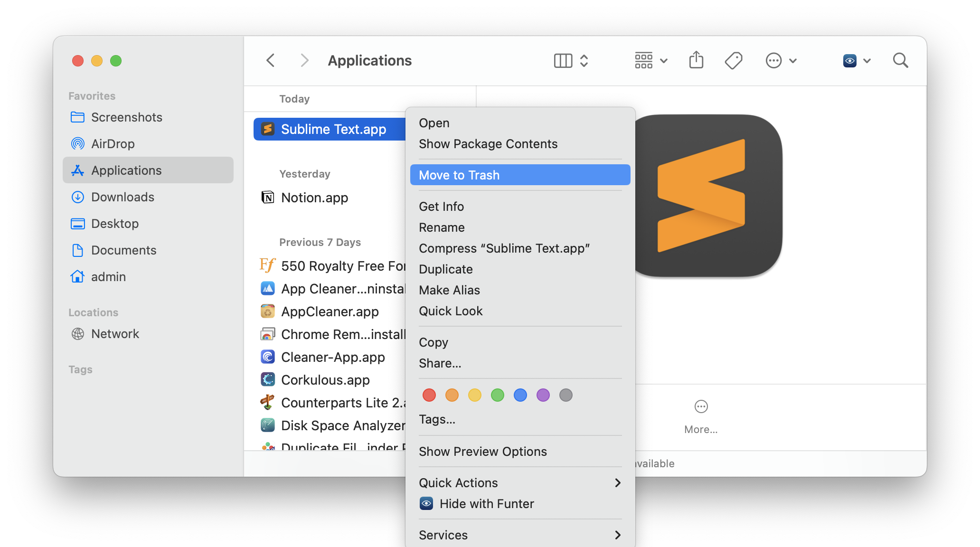Open the view mode up-down stepper arrows
The height and width of the screenshot is (547, 980).
pyautogui.click(x=584, y=61)
